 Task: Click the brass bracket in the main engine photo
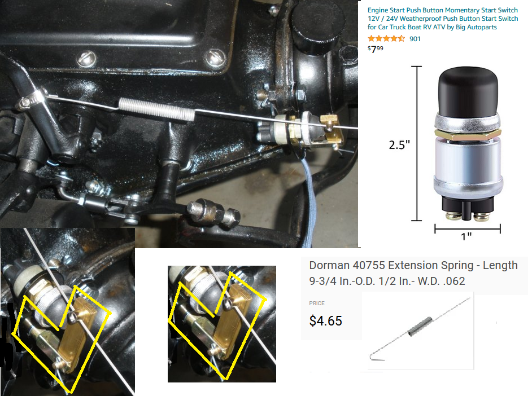click(x=332, y=129)
